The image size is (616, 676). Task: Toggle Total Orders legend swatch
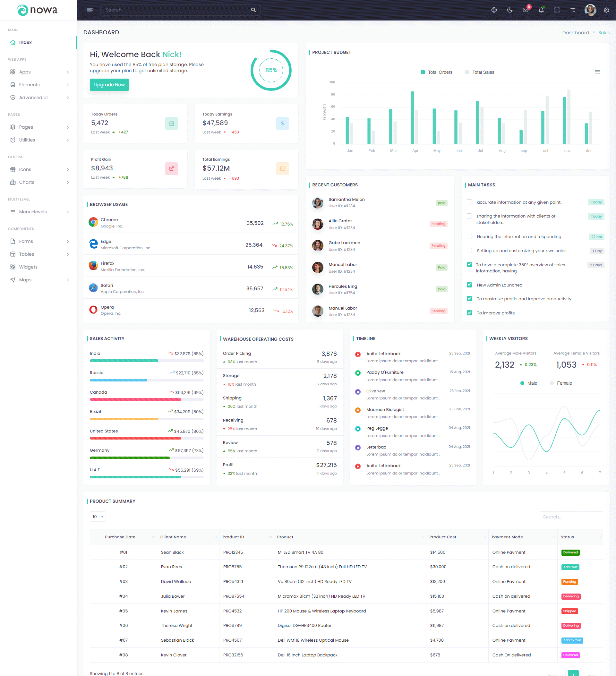coord(423,72)
